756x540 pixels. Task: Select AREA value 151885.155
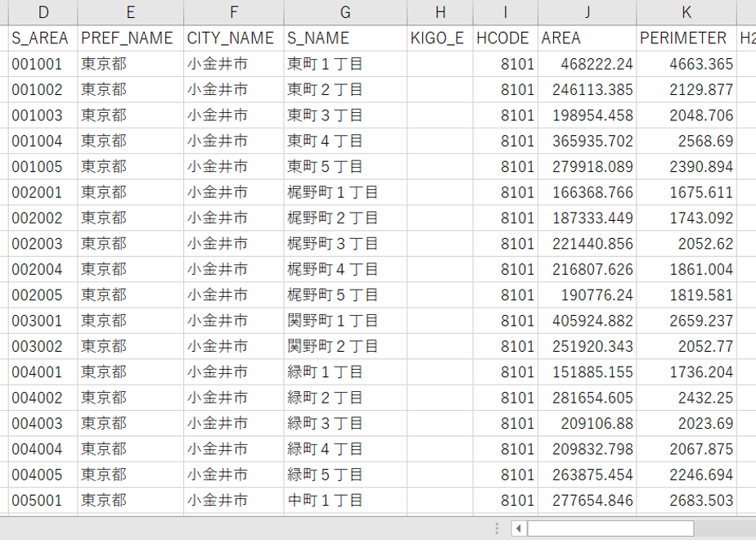click(x=587, y=372)
